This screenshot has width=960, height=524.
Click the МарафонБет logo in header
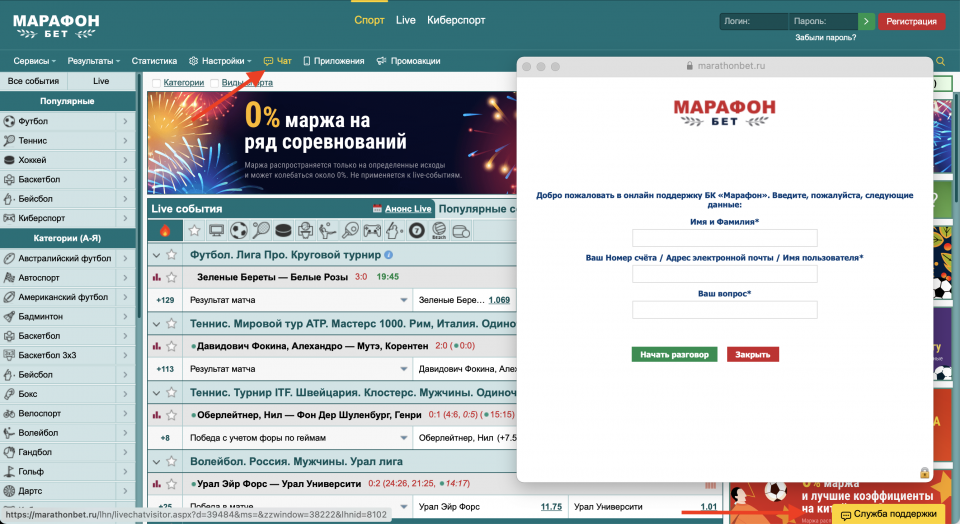56,26
